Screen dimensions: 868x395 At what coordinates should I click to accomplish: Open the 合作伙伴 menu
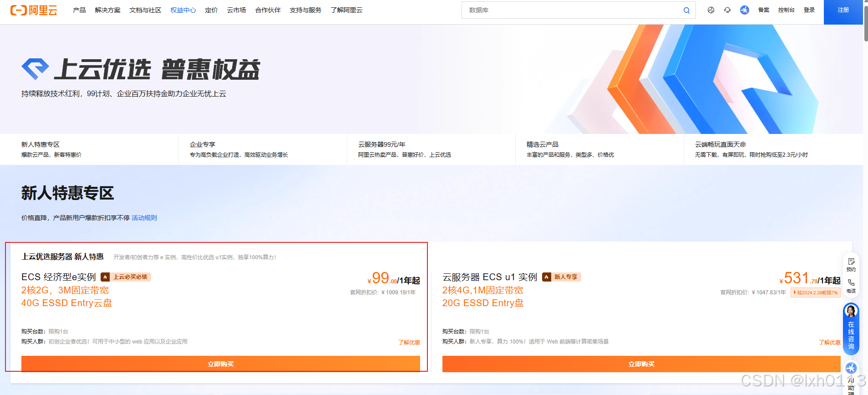(268, 10)
